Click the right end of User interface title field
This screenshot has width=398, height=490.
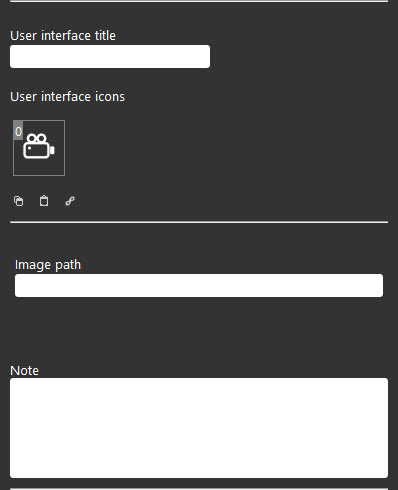pyautogui.click(x=205, y=57)
